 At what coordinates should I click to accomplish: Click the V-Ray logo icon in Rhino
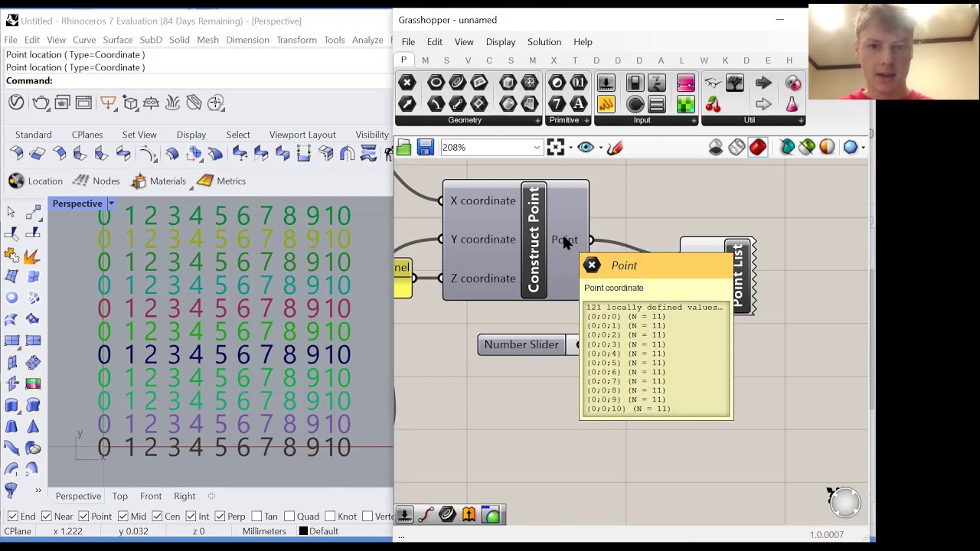(x=16, y=103)
